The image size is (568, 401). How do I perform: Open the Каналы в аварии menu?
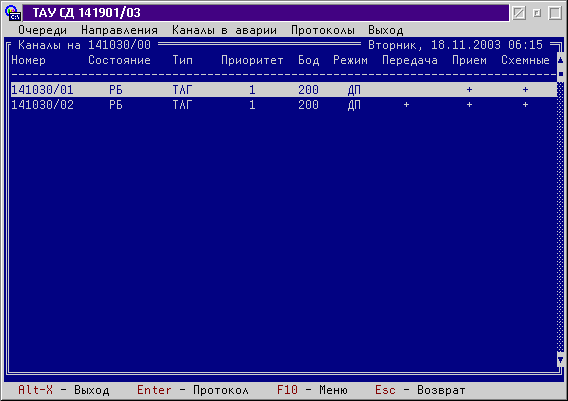(224, 30)
